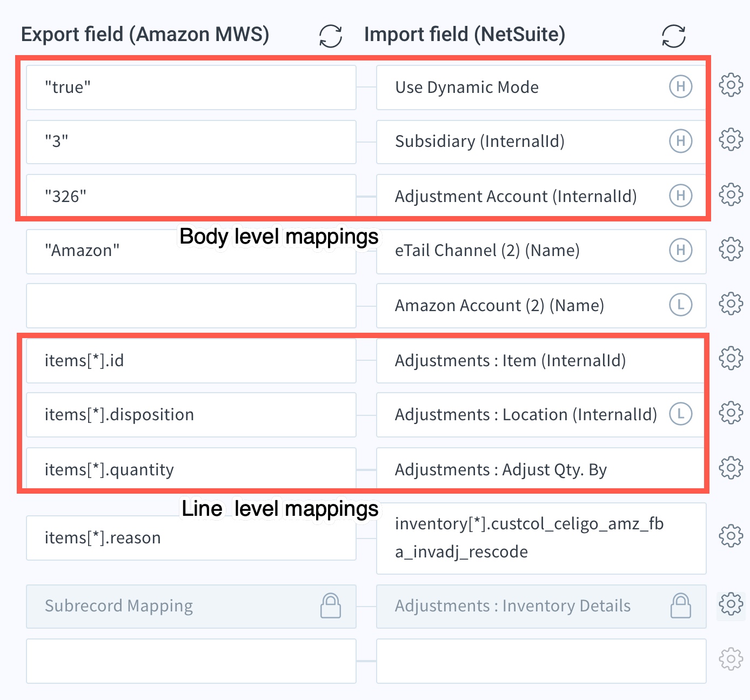750x700 pixels.
Task: Refresh the Import field (NetSuite) list
Action: (x=673, y=36)
